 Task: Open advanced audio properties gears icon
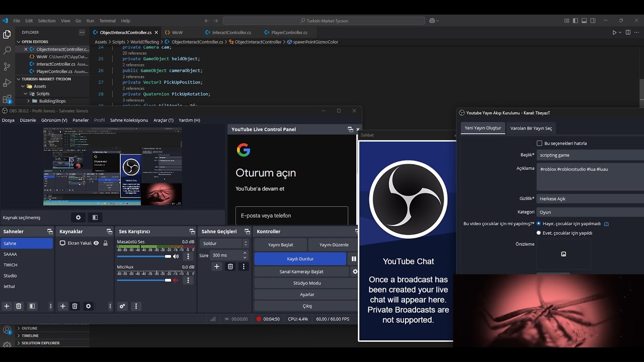[122, 306]
